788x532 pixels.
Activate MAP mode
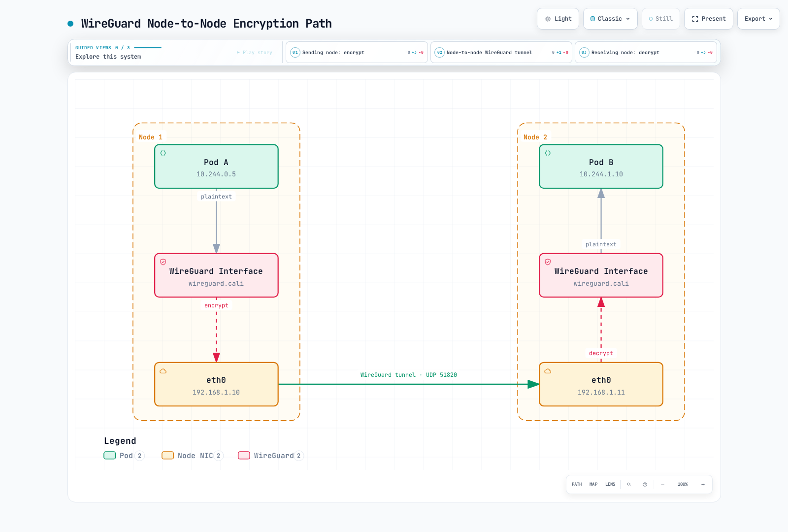click(x=593, y=484)
